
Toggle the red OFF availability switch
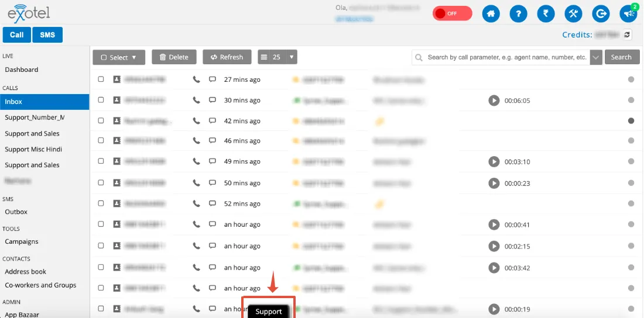click(452, 13)
